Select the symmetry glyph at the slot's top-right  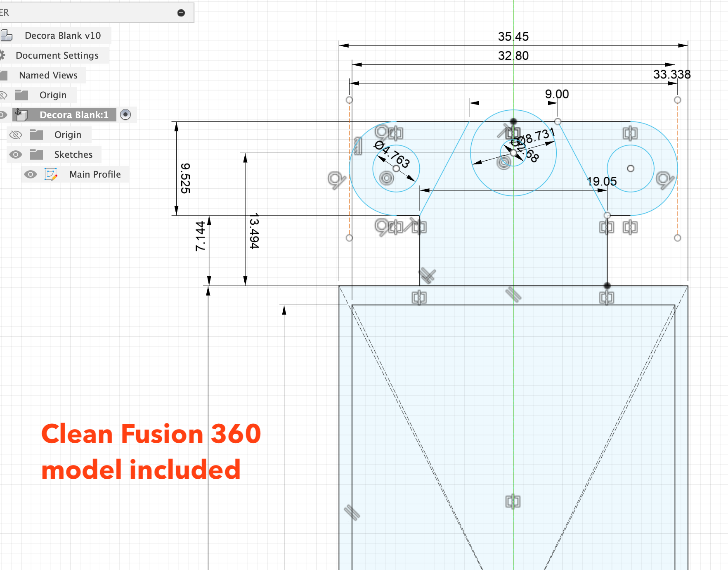tap(630, 133)
